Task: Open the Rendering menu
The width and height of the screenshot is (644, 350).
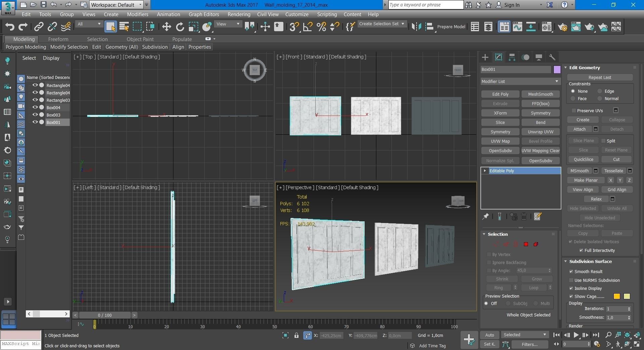Action: [239, 14]
